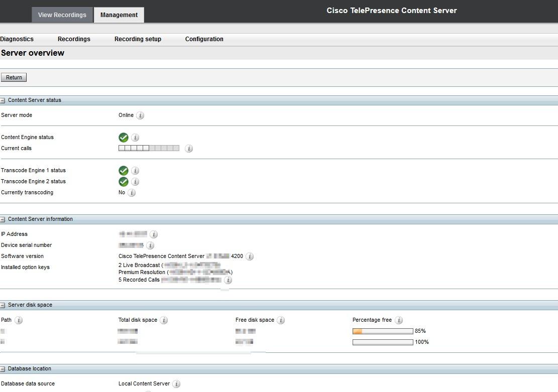
Task: Click Content Engine status green checkmark
Action: 124,138
